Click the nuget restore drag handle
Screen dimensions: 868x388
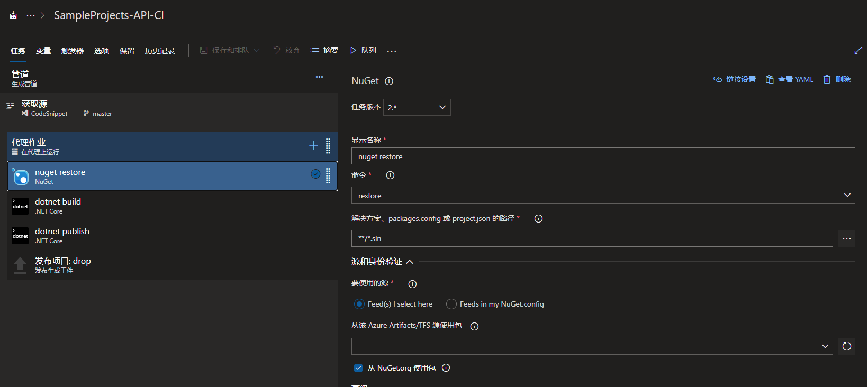[328, 175]
